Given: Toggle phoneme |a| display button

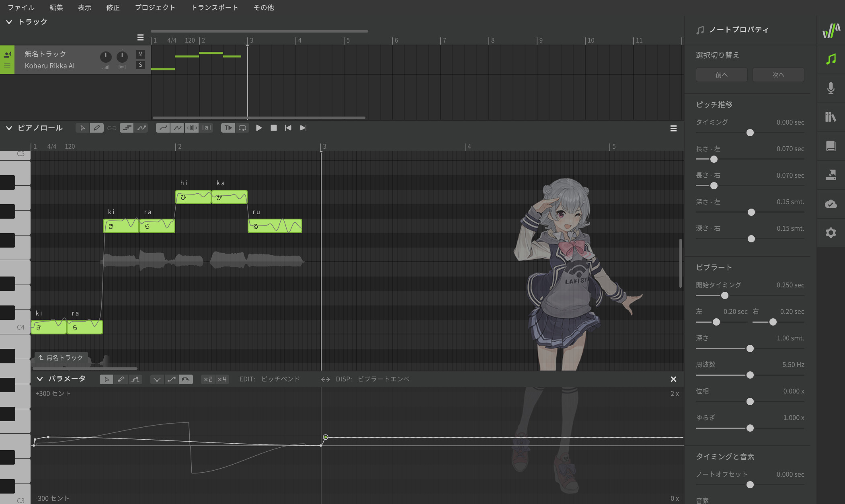Looking at the screenshot, I should pyautogui.click(x=207, y=128).
